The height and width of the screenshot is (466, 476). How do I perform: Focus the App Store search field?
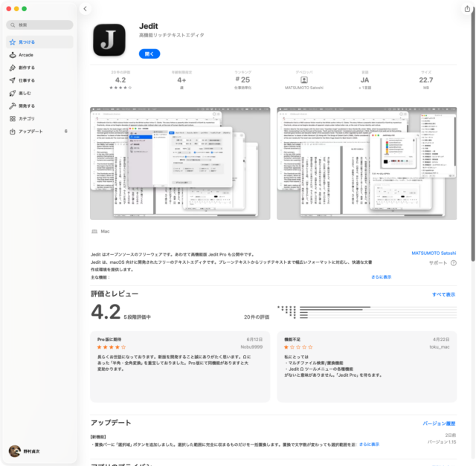(x=39, y=25)
